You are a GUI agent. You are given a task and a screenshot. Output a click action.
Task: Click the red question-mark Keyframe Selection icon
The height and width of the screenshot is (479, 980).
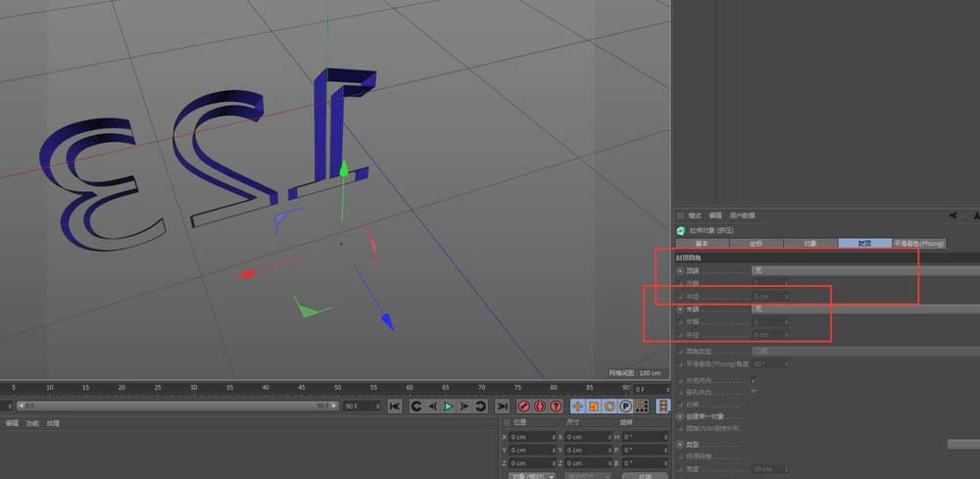point(556,406)
